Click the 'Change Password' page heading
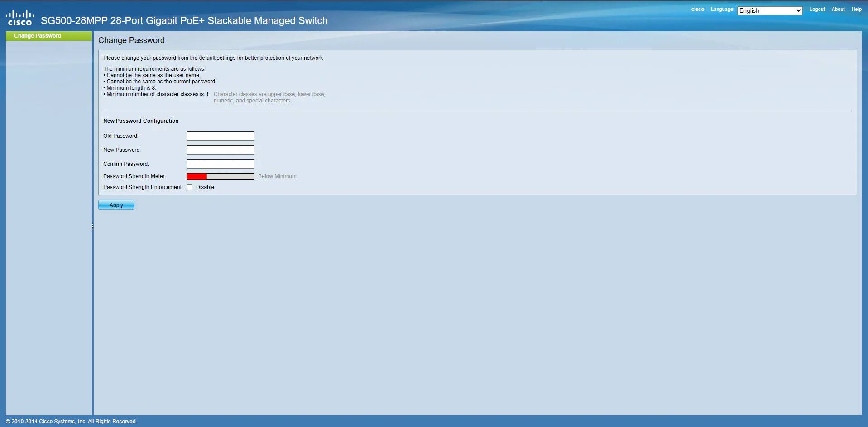The width and height of the screenshot is (868, 427). coord(131,40)
